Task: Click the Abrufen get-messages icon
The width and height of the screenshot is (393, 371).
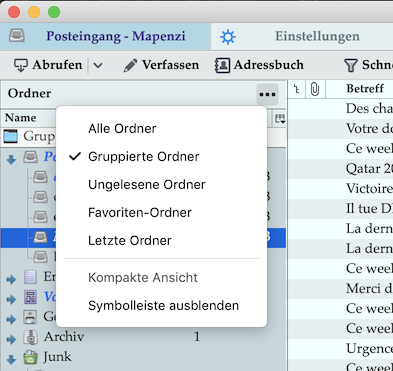Action: pos(20,65)
